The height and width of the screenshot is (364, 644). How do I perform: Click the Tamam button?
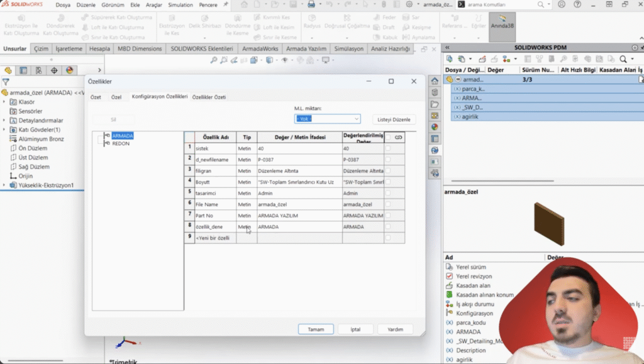316,329
